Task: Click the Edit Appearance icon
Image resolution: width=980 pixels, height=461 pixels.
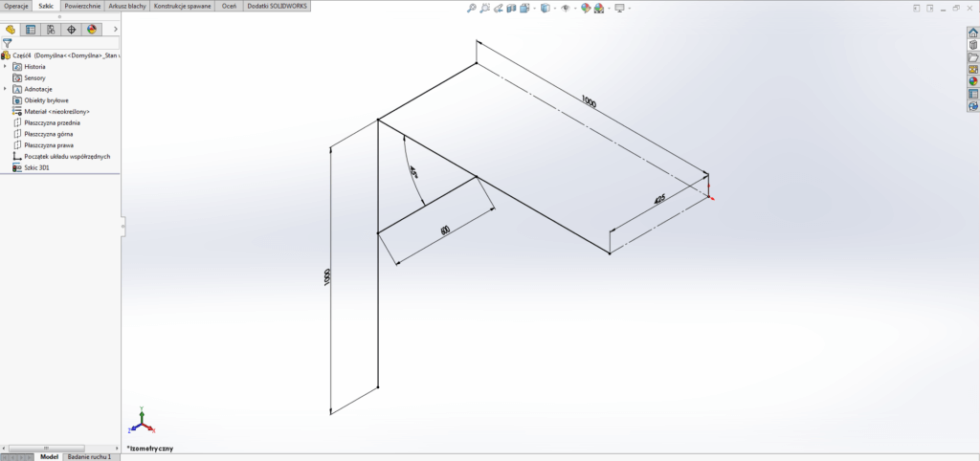Action: click(x=586, y=8)
